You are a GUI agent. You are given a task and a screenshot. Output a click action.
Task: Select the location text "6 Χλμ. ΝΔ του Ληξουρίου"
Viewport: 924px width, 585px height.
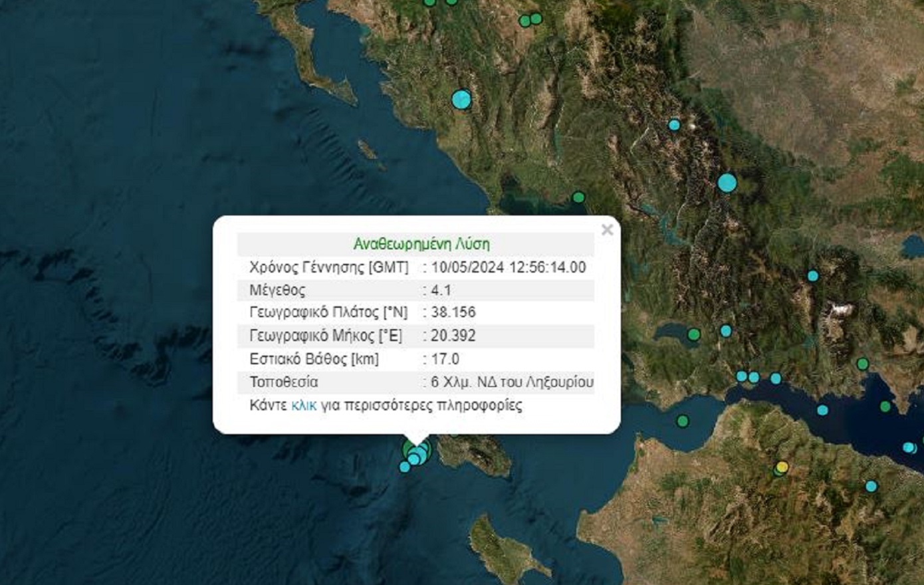[512, 382]
